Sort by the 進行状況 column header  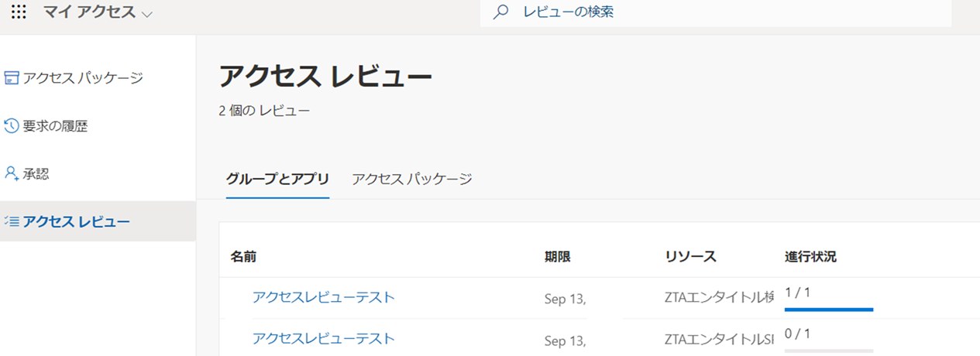810,257
